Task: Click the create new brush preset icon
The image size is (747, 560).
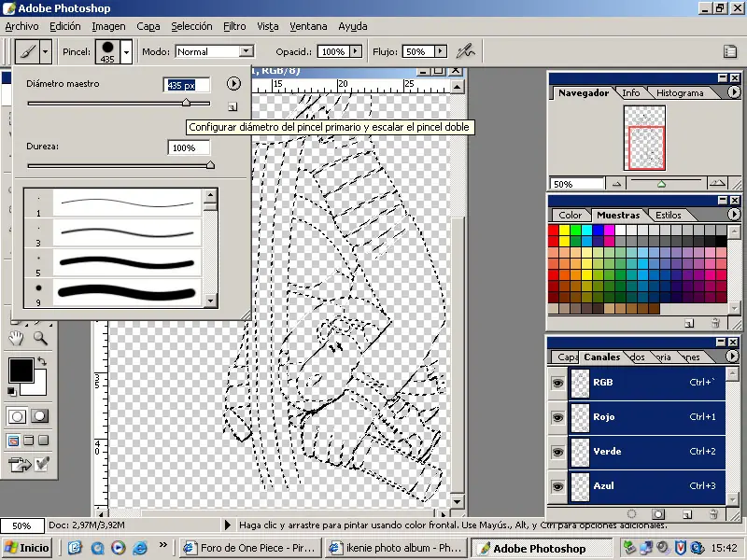Action: 233,106
